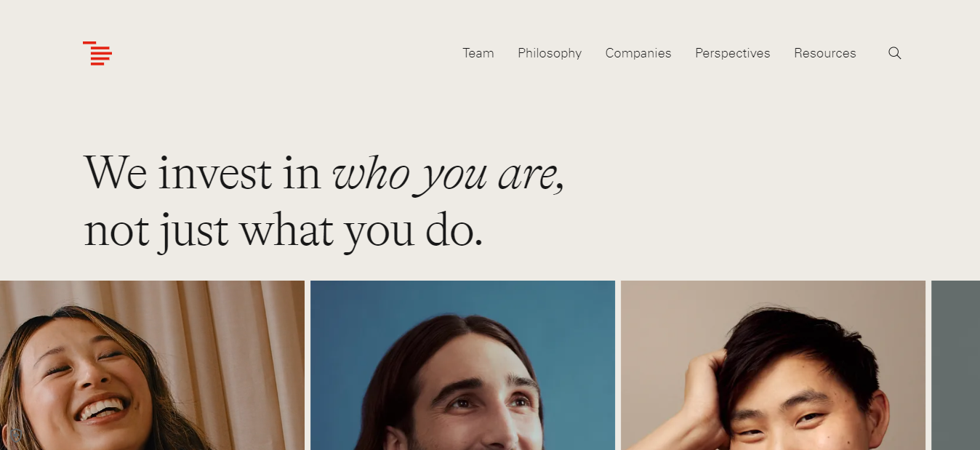
Task: Click the red stacked-lines logo
Action: coord(97,53)
